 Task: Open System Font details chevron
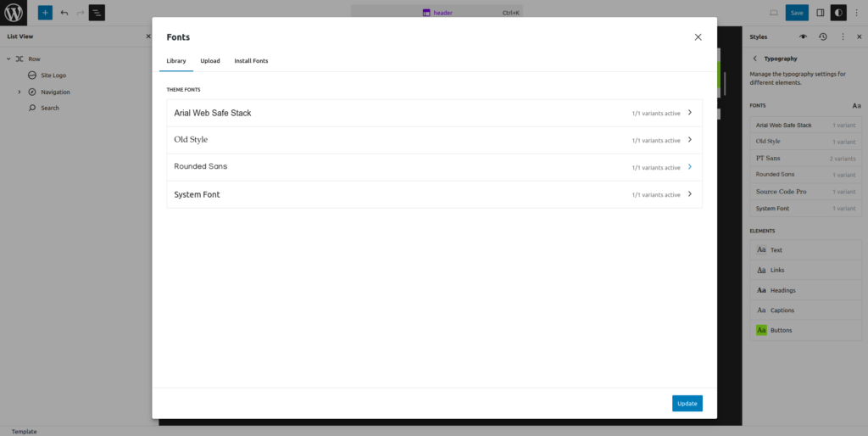click(690, 194)
